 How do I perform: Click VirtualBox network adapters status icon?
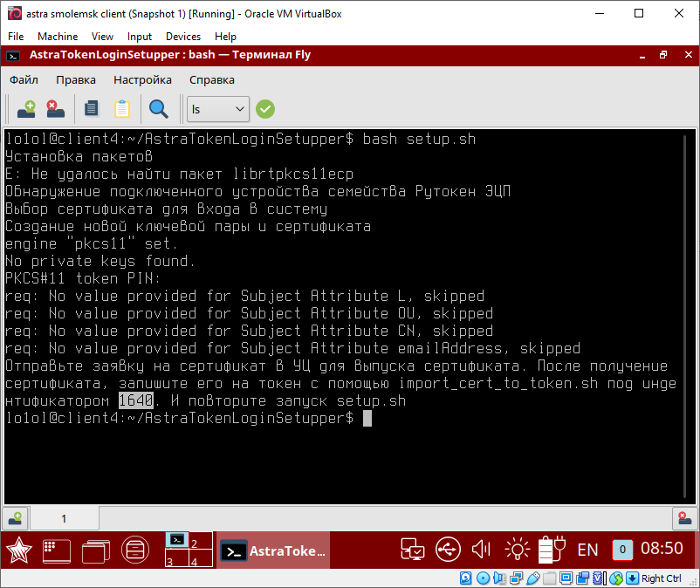tap(517, 578)
